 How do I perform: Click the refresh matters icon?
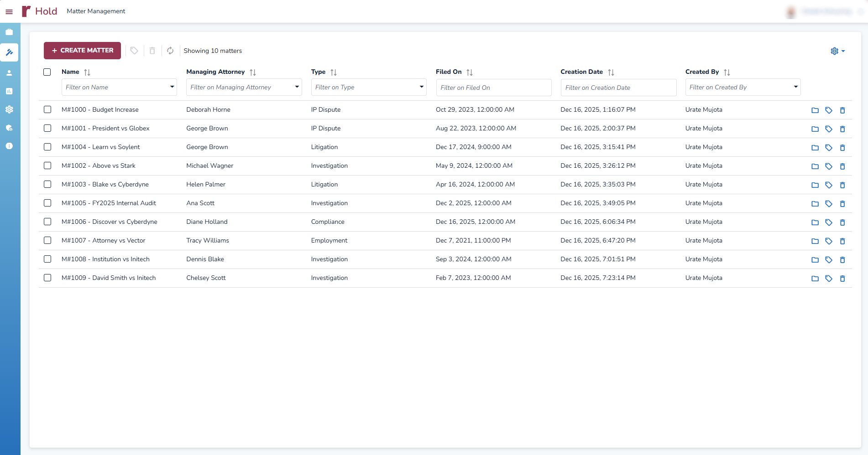tap(170, 51)
